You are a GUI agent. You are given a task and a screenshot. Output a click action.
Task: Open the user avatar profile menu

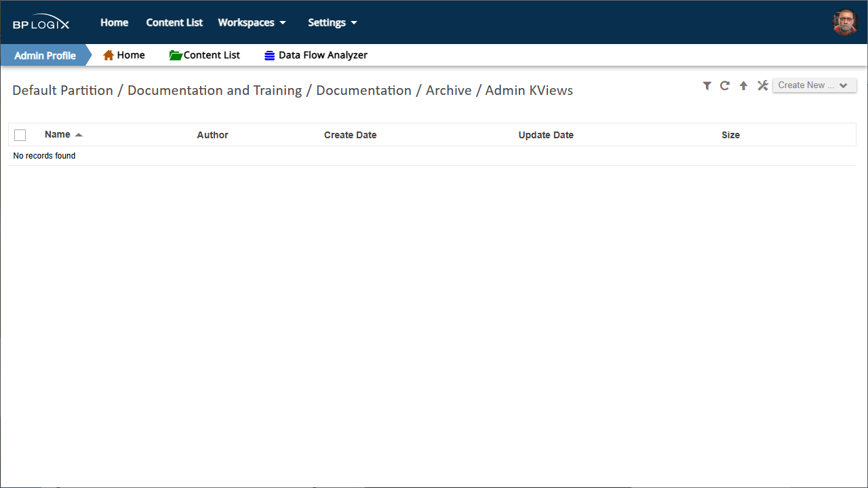tap(845, 22)
